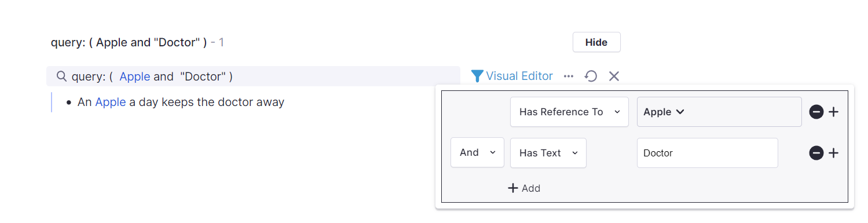Close the query editor with the X icon
The width and height of the screenshot is (868, 223).
(x=614, y=76)
